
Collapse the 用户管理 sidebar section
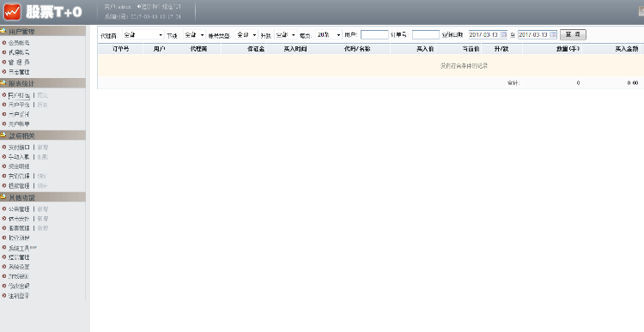pyautogui.click(x=43, y=31)
